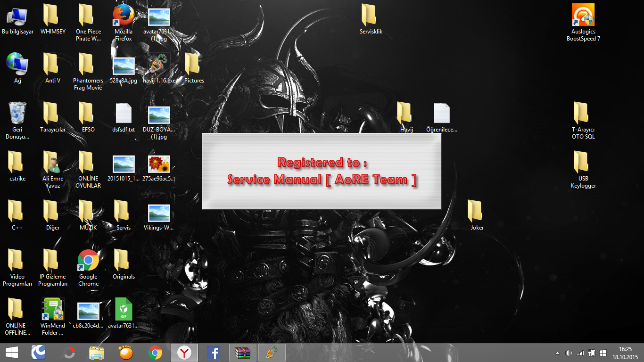This screenshot has height=362, width=644.
Task: Open Bu bilgisayar desktop icon
Action: tap(17, 20)
